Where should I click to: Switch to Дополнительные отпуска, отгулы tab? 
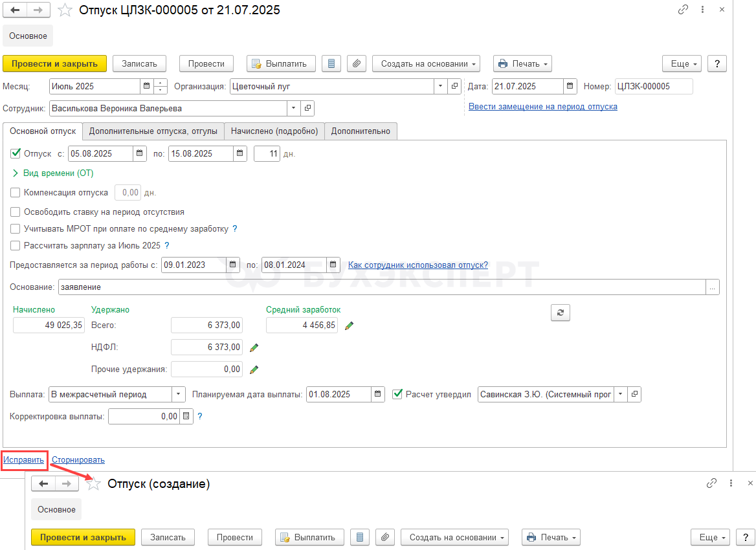pos(153,131)
